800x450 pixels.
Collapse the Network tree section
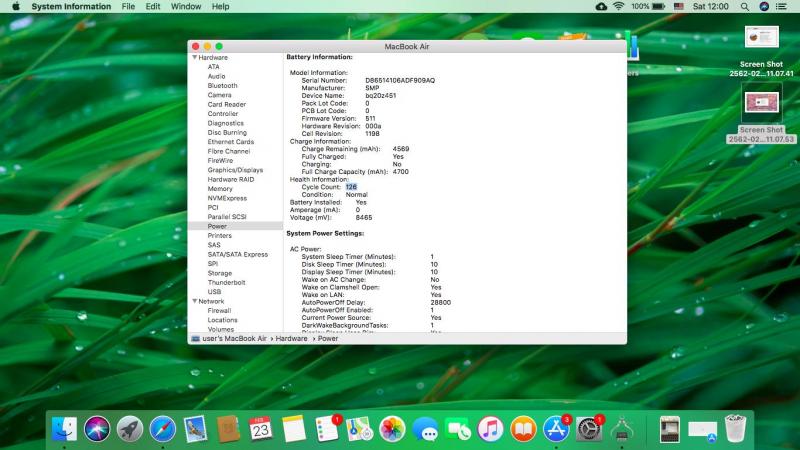click(x=194, y=302)
